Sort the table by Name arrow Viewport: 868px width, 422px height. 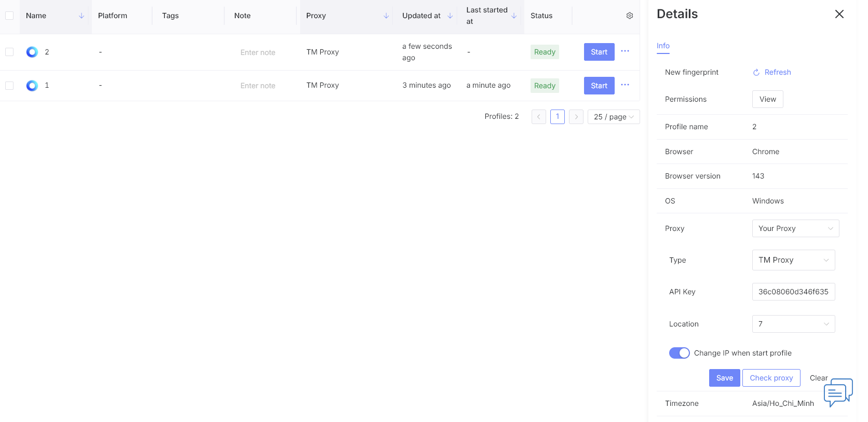coord(82,16)
